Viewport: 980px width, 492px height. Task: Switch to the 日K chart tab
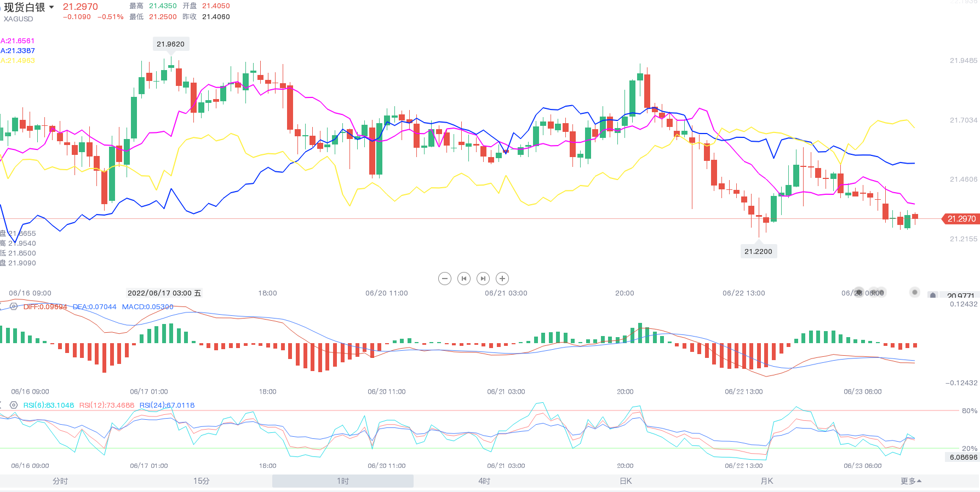[626, 481]
